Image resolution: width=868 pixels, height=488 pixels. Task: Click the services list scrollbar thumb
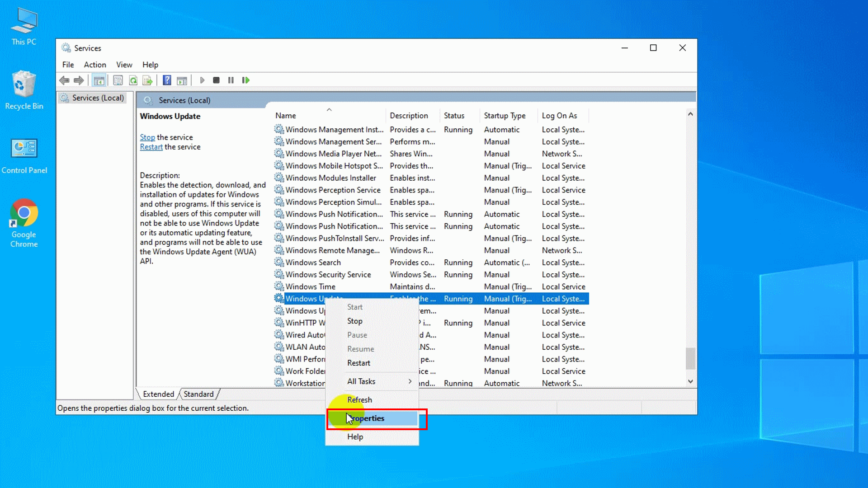(x=690, y=358)
